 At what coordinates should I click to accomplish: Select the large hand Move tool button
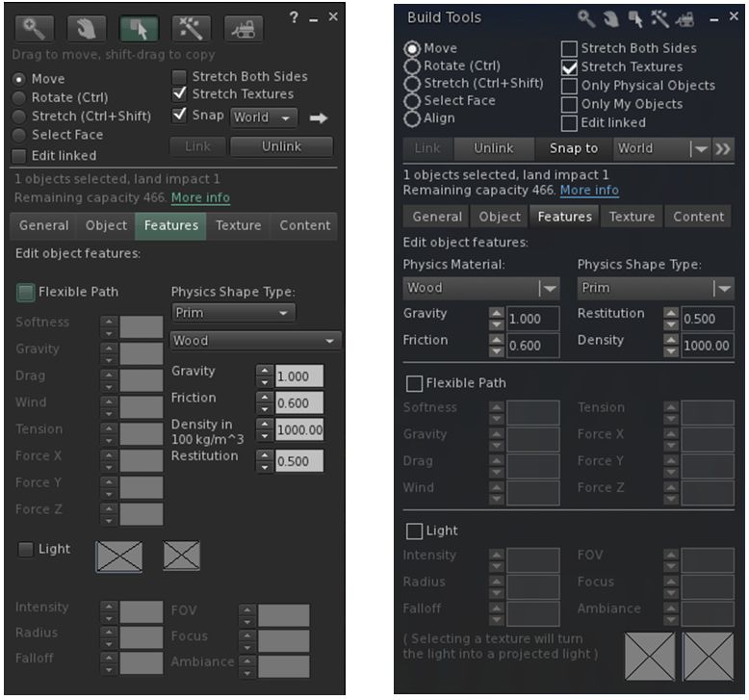(88, 29)
